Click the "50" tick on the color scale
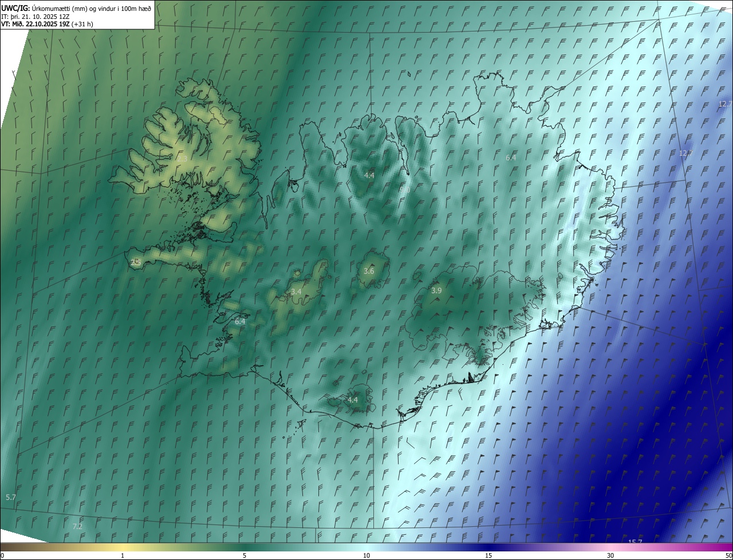The height and width of the screenshot is (560, 733). pyautogui.click(x=728, y=555)
